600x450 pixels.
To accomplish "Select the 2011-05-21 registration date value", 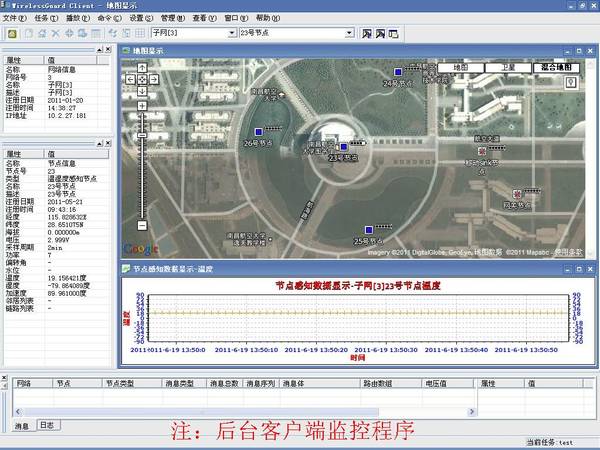I will click(x=65, y=202).
